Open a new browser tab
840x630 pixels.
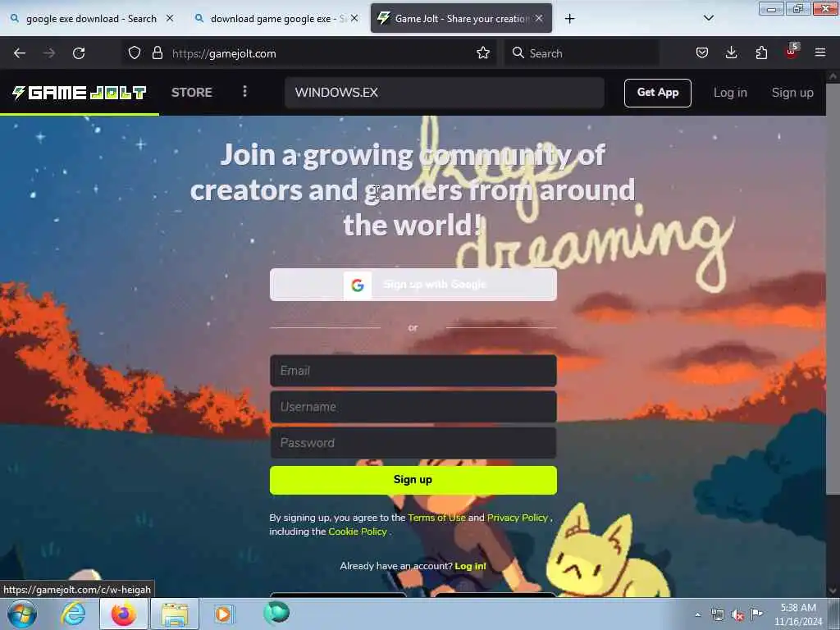click(x=569, y=19)
